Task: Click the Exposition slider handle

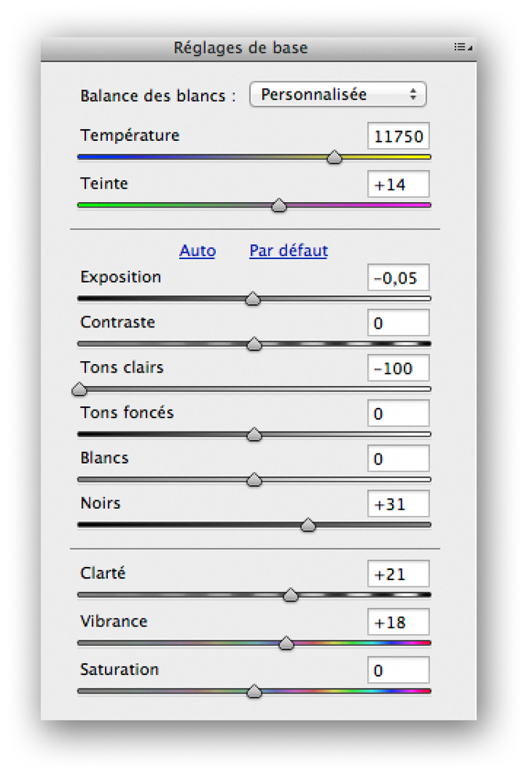Action: click(253, 298)
